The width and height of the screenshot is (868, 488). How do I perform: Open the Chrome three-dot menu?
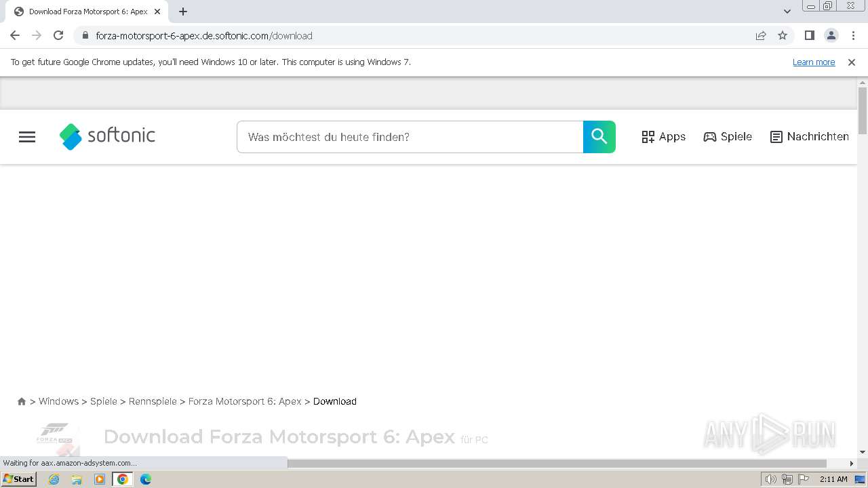(852, 35)
